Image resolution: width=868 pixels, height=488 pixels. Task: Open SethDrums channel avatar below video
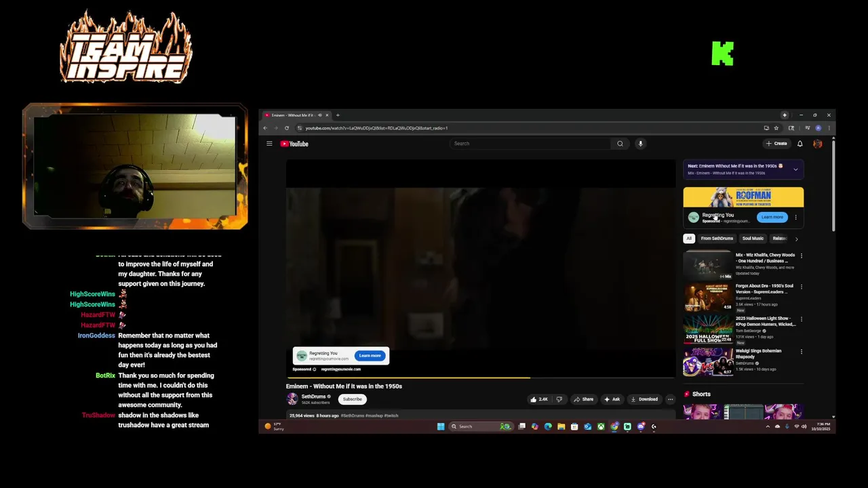[292, 399]
